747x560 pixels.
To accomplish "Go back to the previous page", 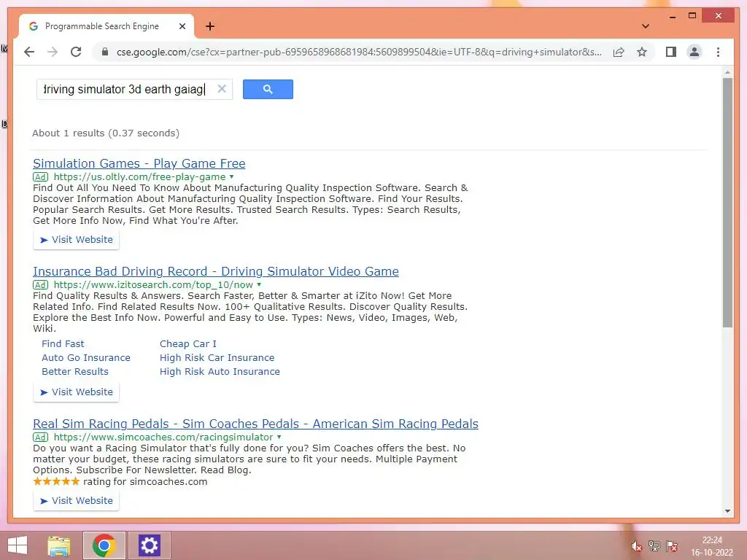I will tap(29, 52).
